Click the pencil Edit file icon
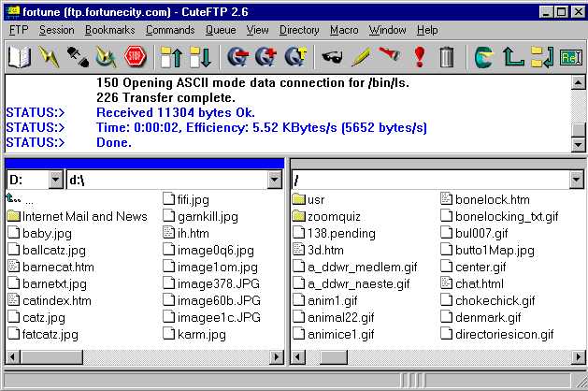Viewport: 588px width, 391px height. click(x=361, y=57)
